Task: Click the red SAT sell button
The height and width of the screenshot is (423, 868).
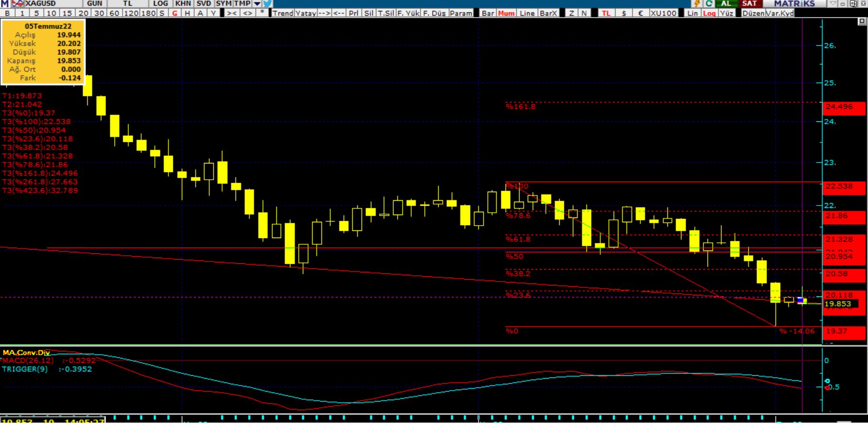Action: click(750, 3)
